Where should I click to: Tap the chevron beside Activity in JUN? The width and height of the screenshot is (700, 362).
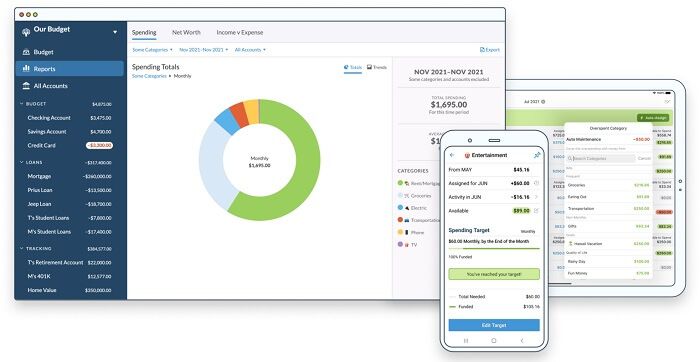point(536,197)
